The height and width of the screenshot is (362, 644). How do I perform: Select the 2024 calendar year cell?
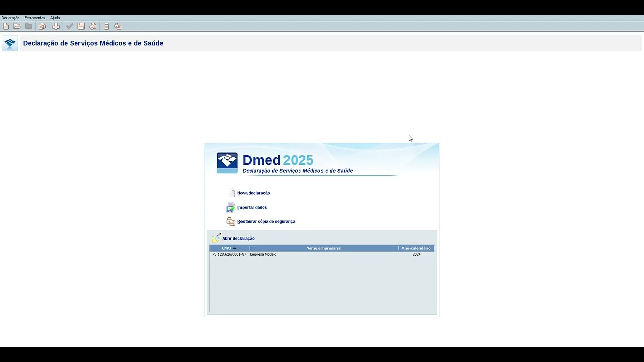click(x=416, y=254)
